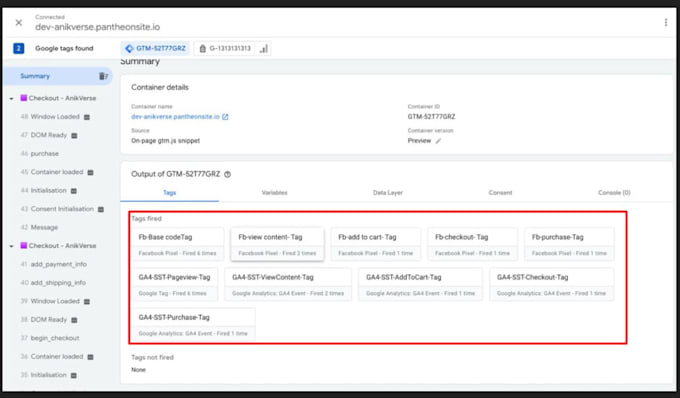
Task: Open the Fb-purchase-Tag card
Action: (569, 244)
